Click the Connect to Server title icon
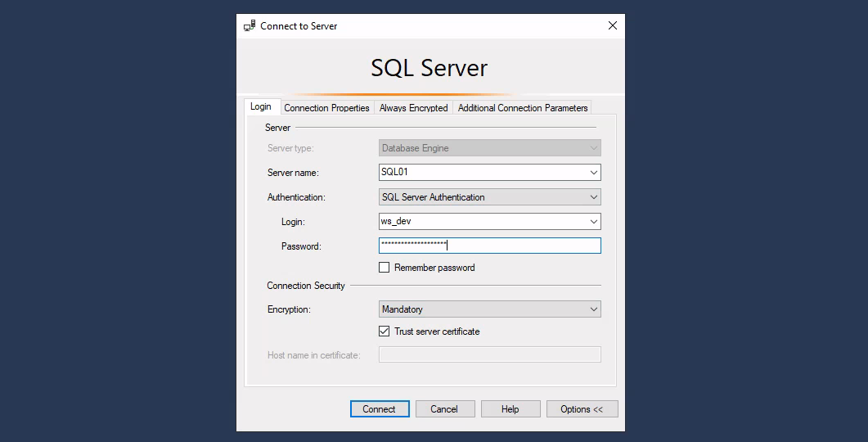This screenshot has width=868, height=442. (250, 26)
